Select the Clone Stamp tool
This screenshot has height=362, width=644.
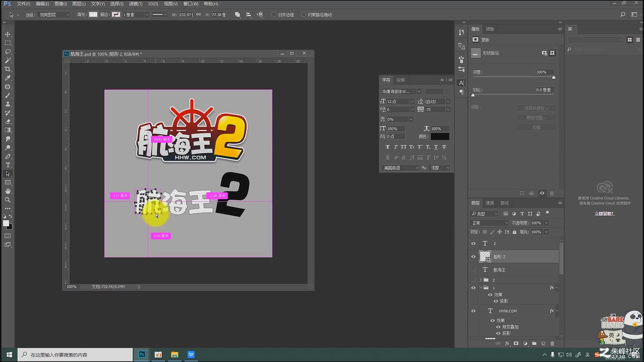[x=8, y=104]
